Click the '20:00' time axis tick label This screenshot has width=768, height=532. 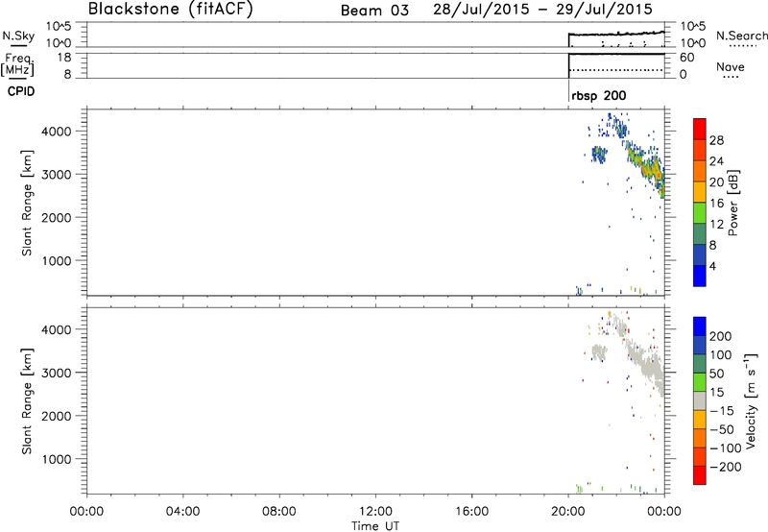point(567,512)
